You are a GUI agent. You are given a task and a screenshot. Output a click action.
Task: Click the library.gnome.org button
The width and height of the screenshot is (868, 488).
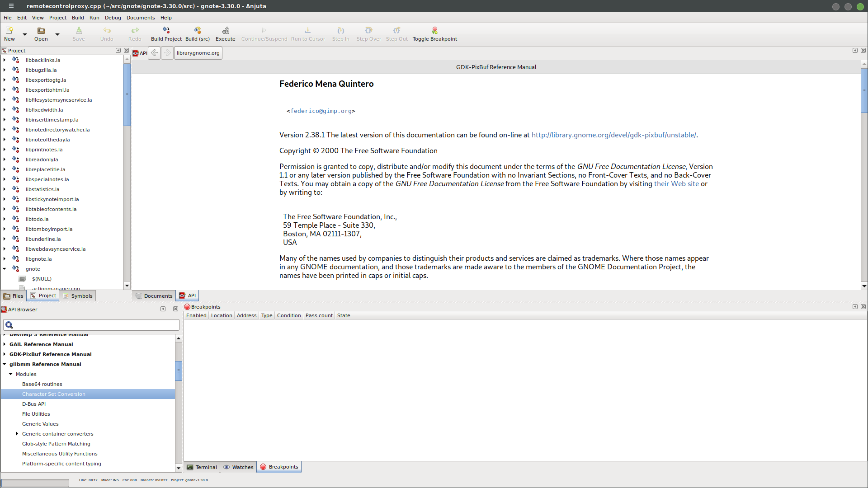pos(198,53)
